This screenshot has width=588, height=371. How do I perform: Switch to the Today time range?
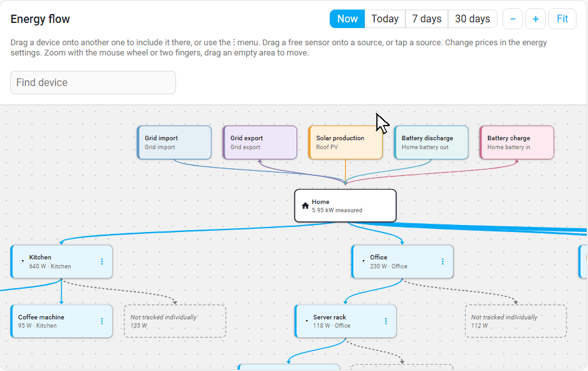(x=385, y=18)
